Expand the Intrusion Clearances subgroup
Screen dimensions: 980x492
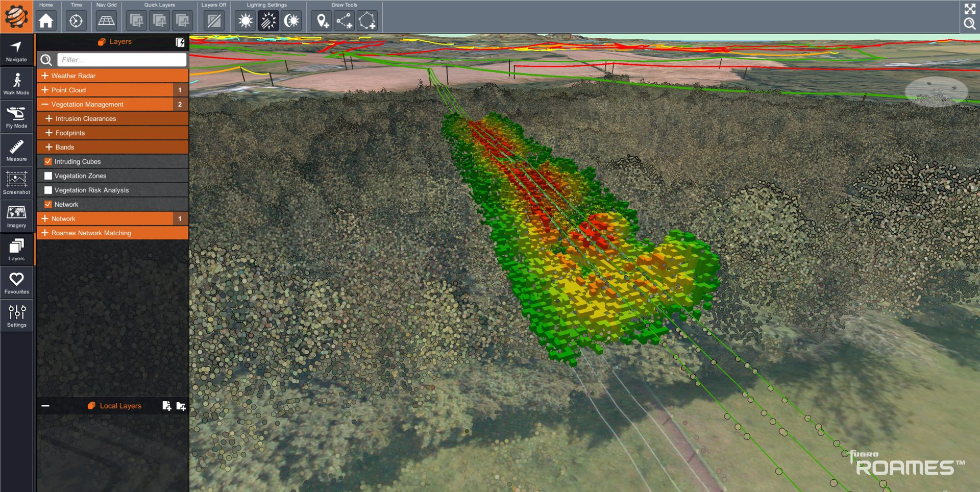pos(49,118)
